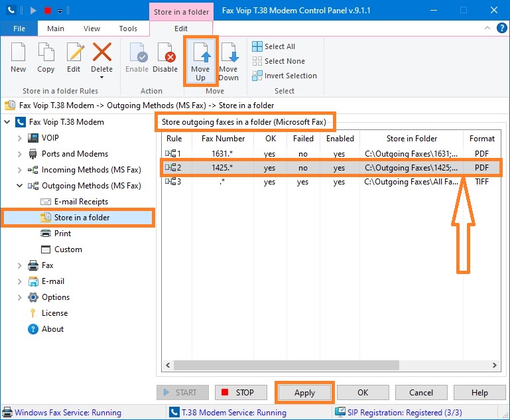Select License in the tree
This screenshot has height=420, width=510.
tap(54, 313)
